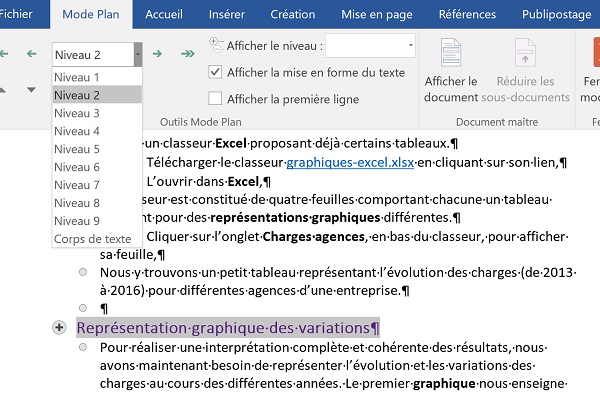Click the 'Document maître' group label

pos(497,122)
